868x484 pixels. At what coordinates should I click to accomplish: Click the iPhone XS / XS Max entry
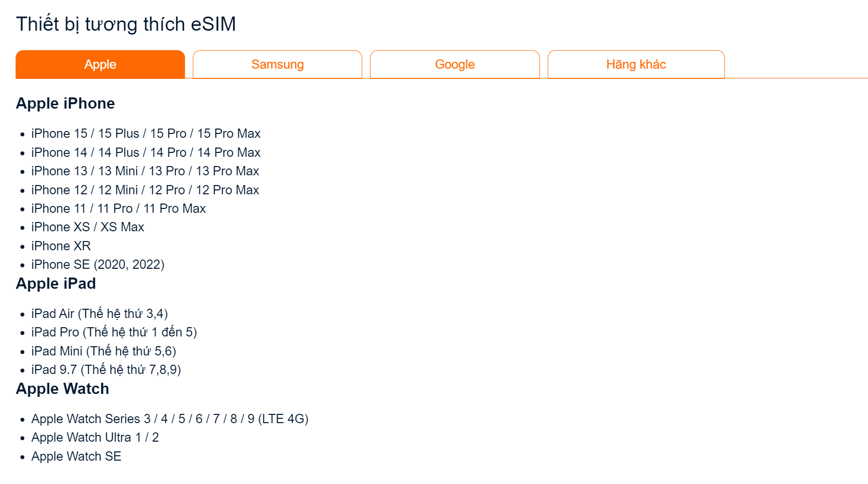click(88, 227)
